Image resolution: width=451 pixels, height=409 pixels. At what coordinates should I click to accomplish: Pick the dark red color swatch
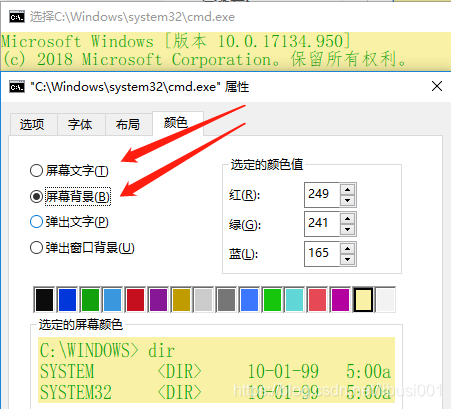135,300
